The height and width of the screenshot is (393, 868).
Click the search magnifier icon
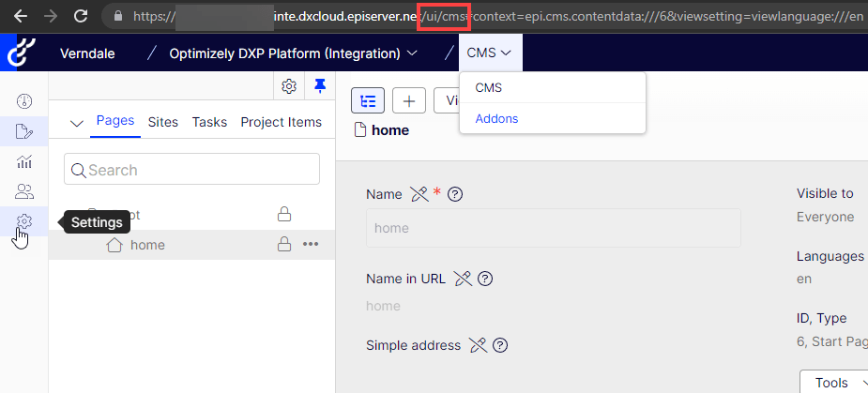78,170
